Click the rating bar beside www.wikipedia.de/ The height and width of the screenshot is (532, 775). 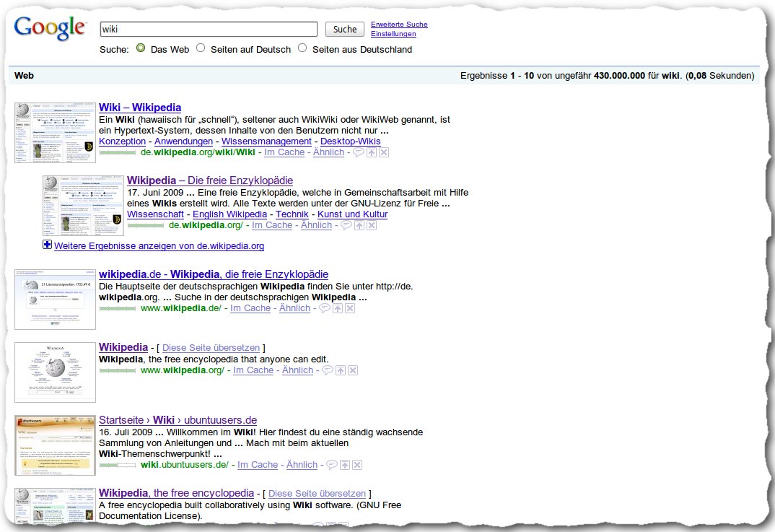click(x=118, y=309)
